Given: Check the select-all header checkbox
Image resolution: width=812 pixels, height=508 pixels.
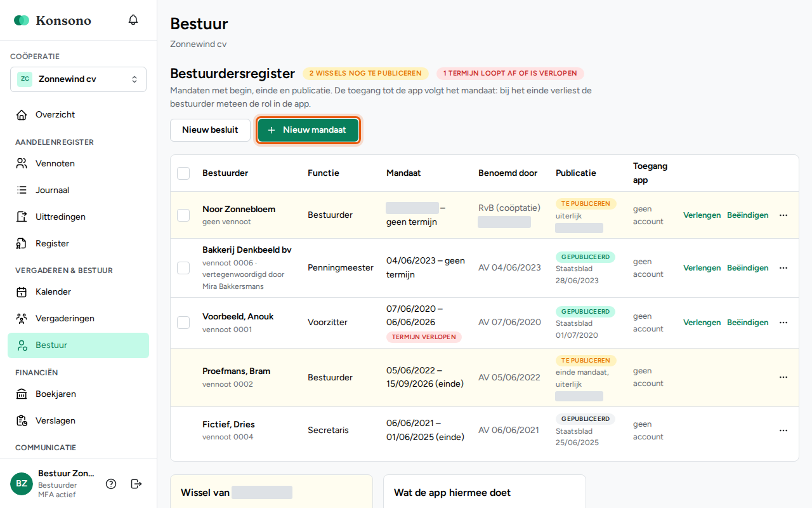Looking at the screenshot, I should pyautogui.click(x=183, y=173).
